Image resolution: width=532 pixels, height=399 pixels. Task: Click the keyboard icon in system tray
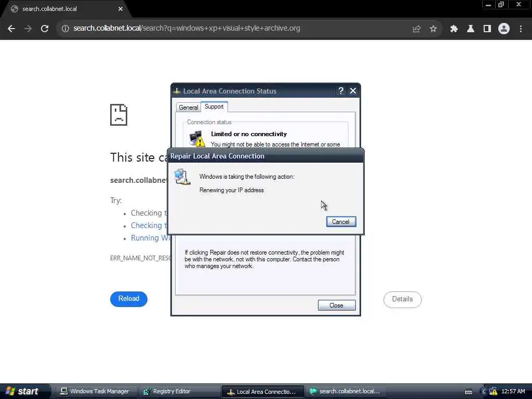click(469, 392)
